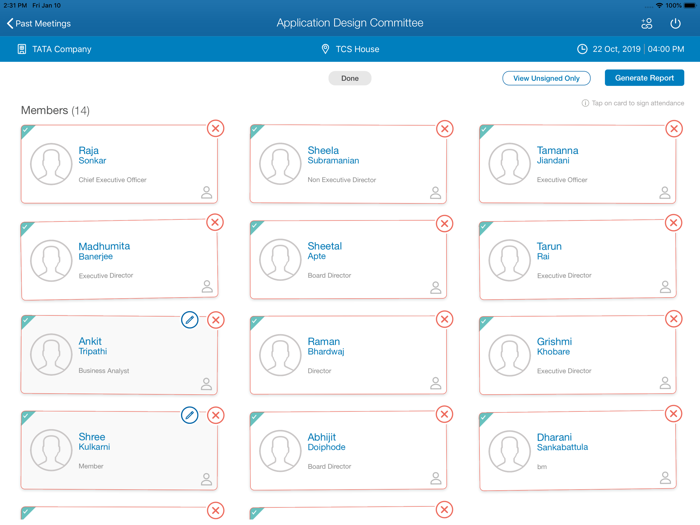The width and height of the screenshot is (700, 525).
Task: Click person icon on Tamanna Jiandani card
Action: [x=665, y=193]
